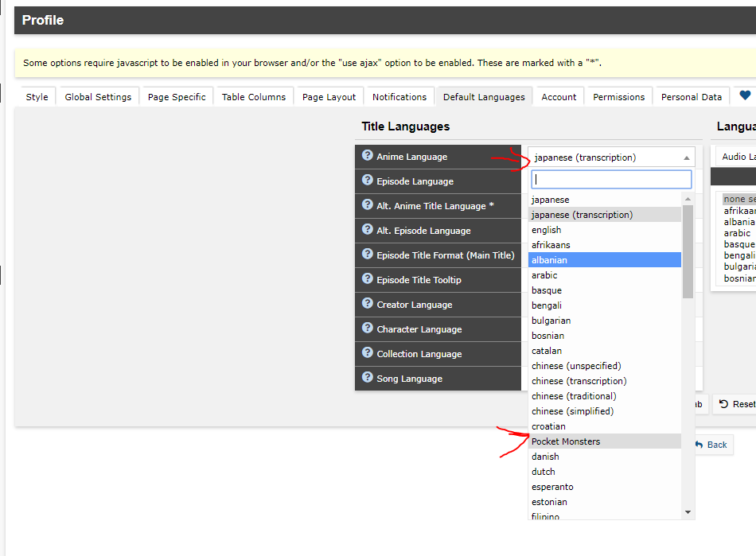This screenshot has width=756, height=556.
Task: Click help icon beside Alt. Anime Title Language
Action: coord(367,205)
